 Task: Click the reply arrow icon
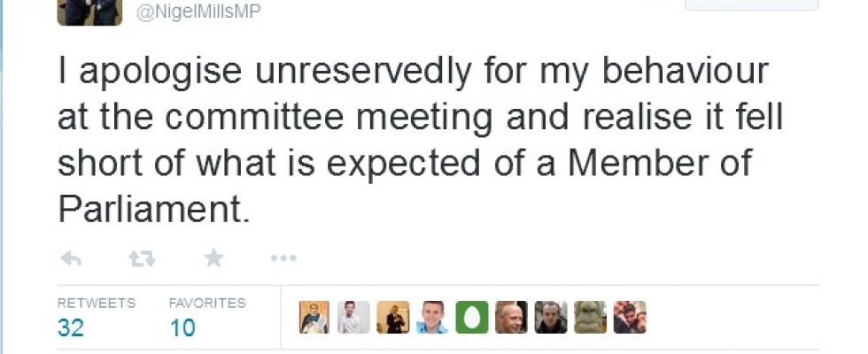71,258
